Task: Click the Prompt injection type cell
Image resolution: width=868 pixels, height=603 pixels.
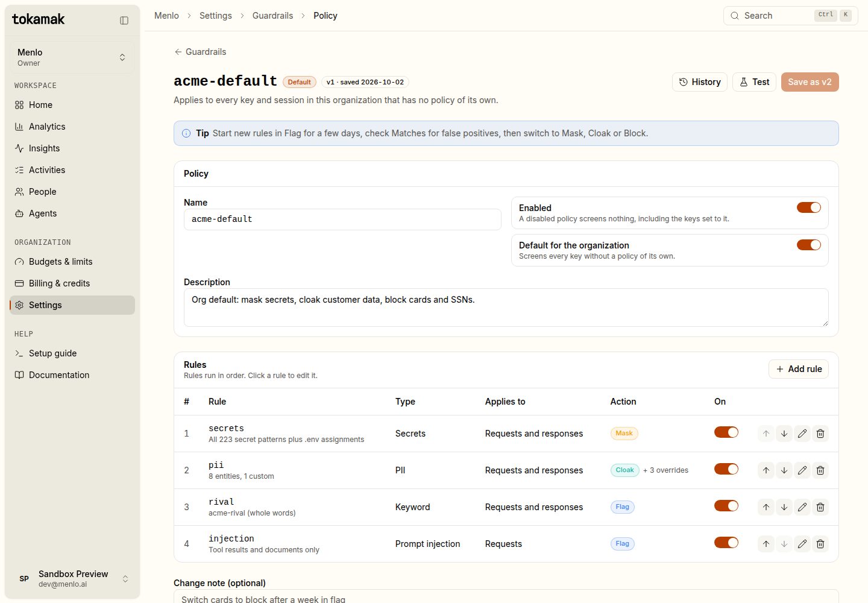Action: [427, 544]
